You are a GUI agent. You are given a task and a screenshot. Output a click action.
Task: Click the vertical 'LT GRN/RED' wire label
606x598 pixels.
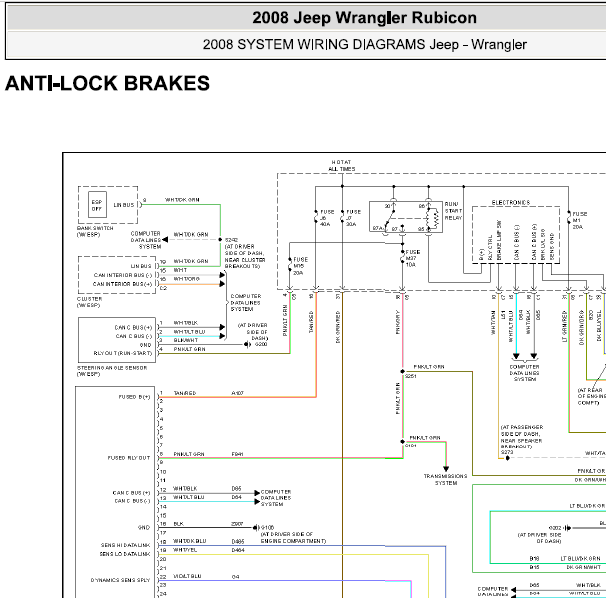(564, 327)
